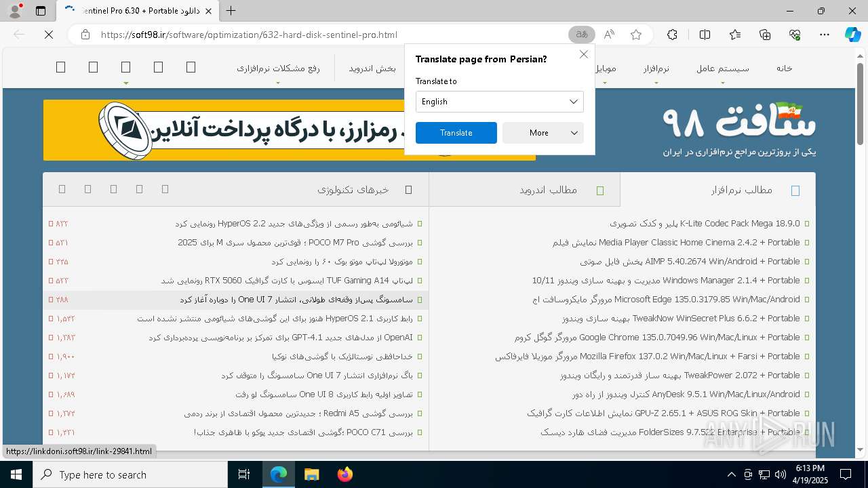868x488 pixels.
Task: Open clock showing 6:13 PM
Action: [810, 474]
